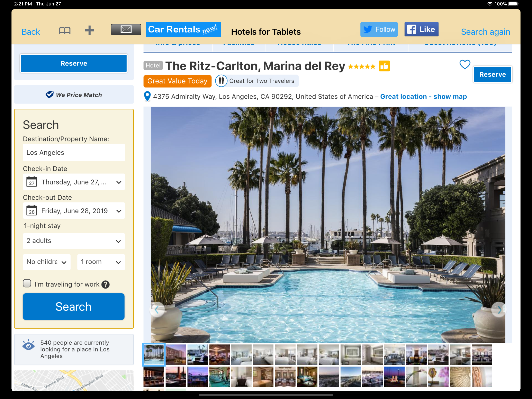The width and height of the screenshot is (532, 399).
Task: Expand the 1 room dropdown
Action: click(101, 262)
